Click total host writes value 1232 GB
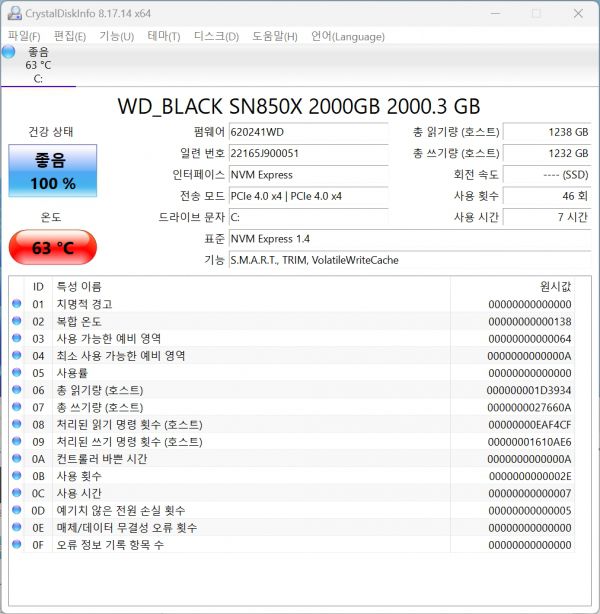The width and height of the screenshot is (600, 614). click(547, 153)
